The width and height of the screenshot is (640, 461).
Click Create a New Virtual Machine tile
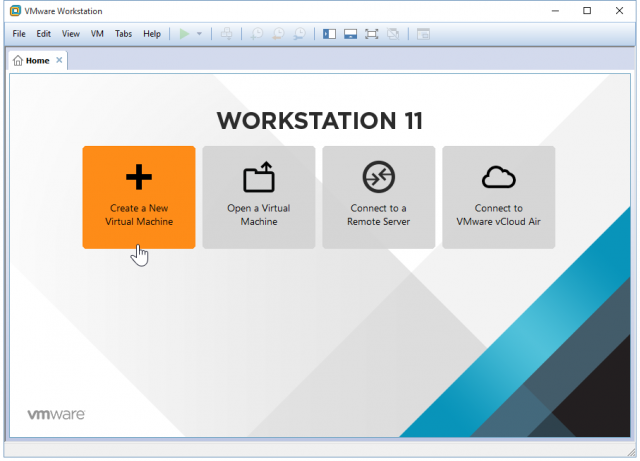[139, 197]
